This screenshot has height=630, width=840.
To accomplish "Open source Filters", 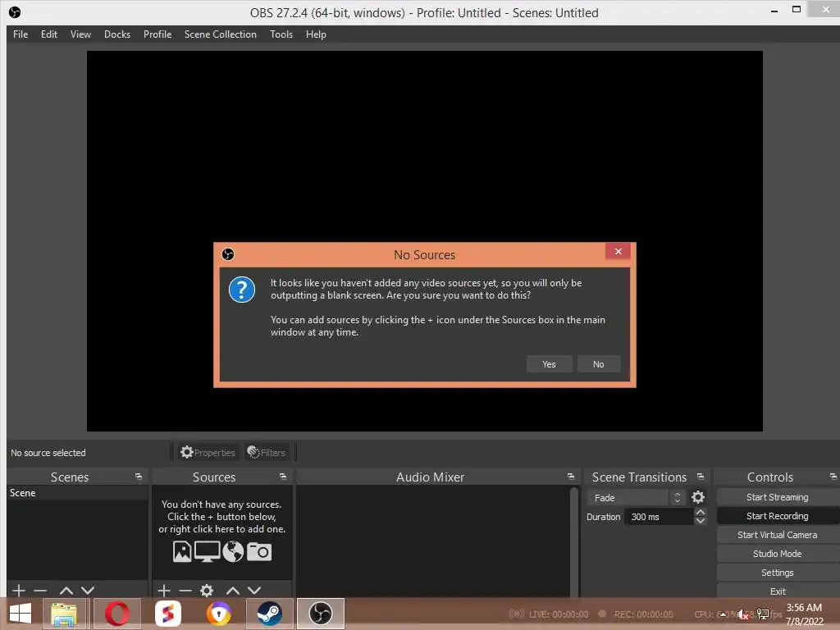I will [267, 453].
